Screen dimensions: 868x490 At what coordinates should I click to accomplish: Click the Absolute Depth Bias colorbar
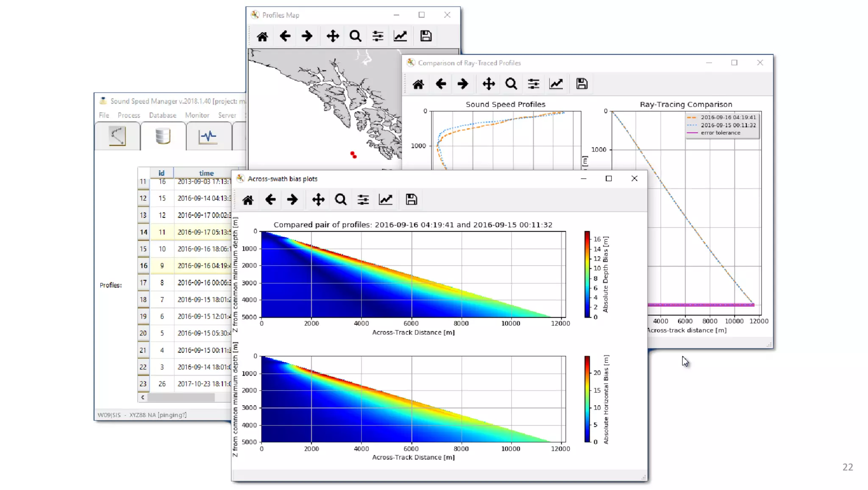pos(587,274)
